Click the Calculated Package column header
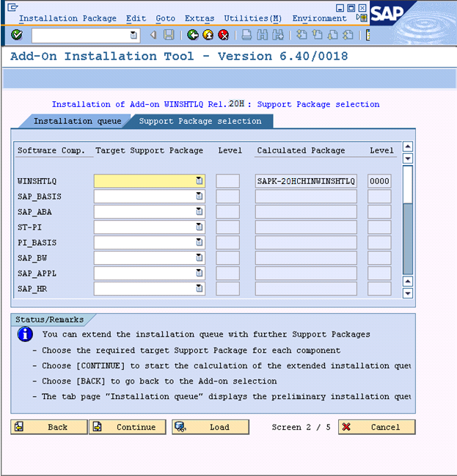Viewport: 457px width, 476px height. click(301, 150)
